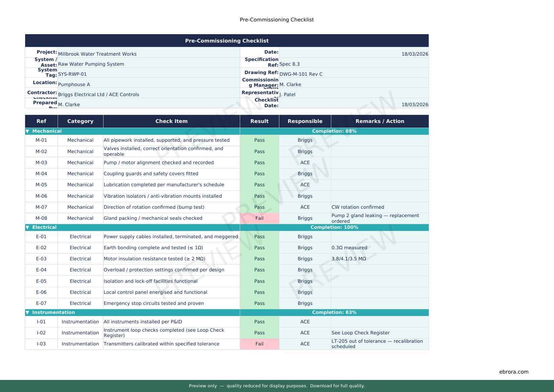Collapse the Mechanical section triangle
The height and width of the screenshot is (392, 554).
pos(27,131)
